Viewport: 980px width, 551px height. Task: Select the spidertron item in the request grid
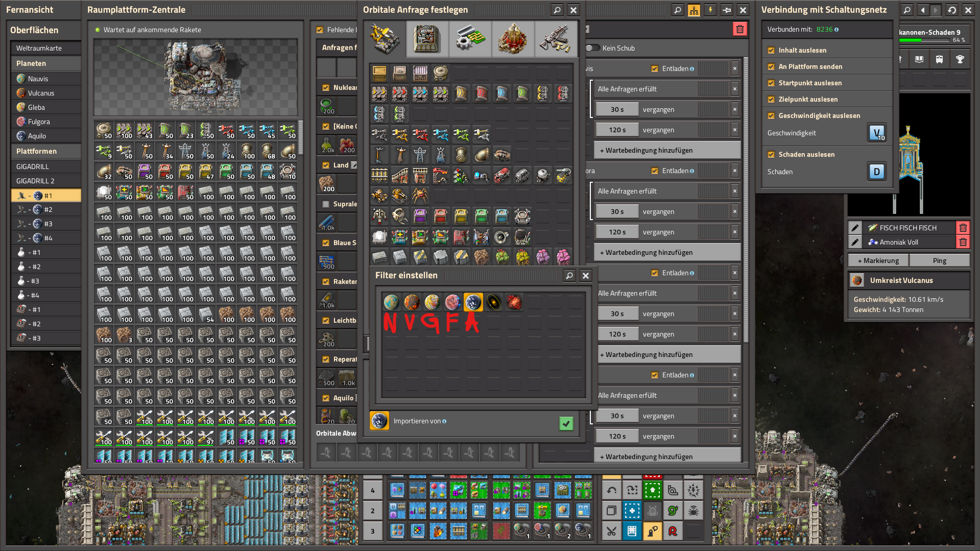tap(420, 196)
